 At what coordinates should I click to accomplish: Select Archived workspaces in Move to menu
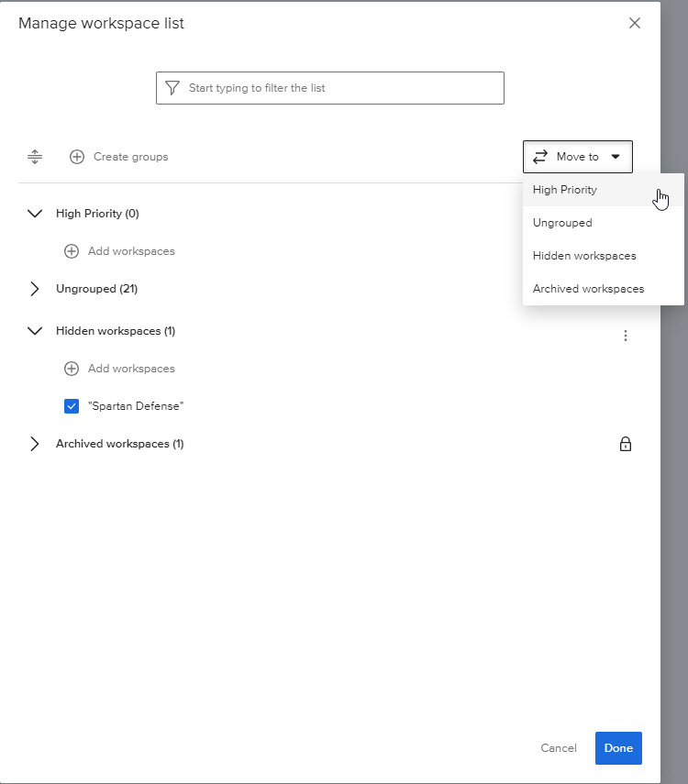click(x=588, y=289)
